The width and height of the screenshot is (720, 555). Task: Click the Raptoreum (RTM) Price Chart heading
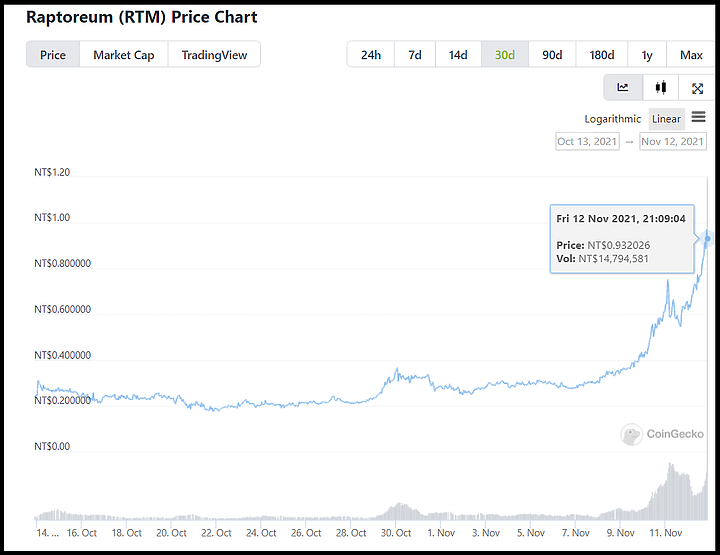tap(141, 17)
